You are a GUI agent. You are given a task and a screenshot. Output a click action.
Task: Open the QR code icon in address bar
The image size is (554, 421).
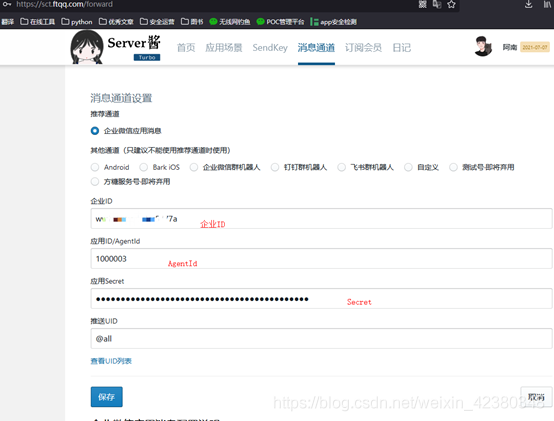coord(423,4)
